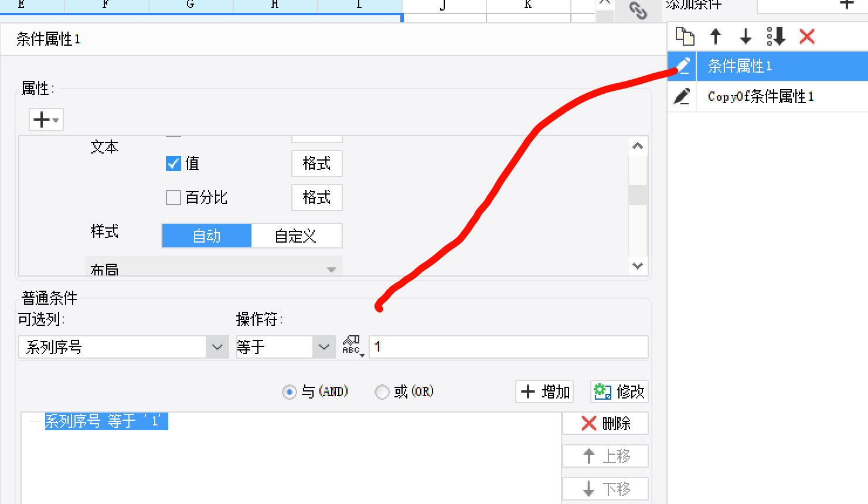
Task: Click the plus icon at top right
Action: pyautogui.click(x=847, y=4)
